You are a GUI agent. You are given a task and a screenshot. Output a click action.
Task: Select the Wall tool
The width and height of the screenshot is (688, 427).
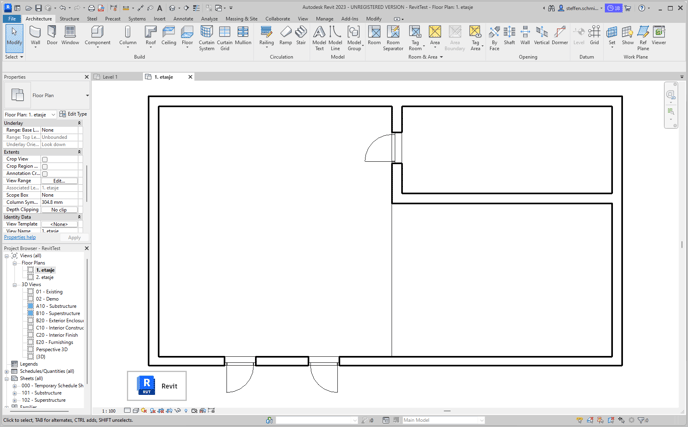(35, 35)
